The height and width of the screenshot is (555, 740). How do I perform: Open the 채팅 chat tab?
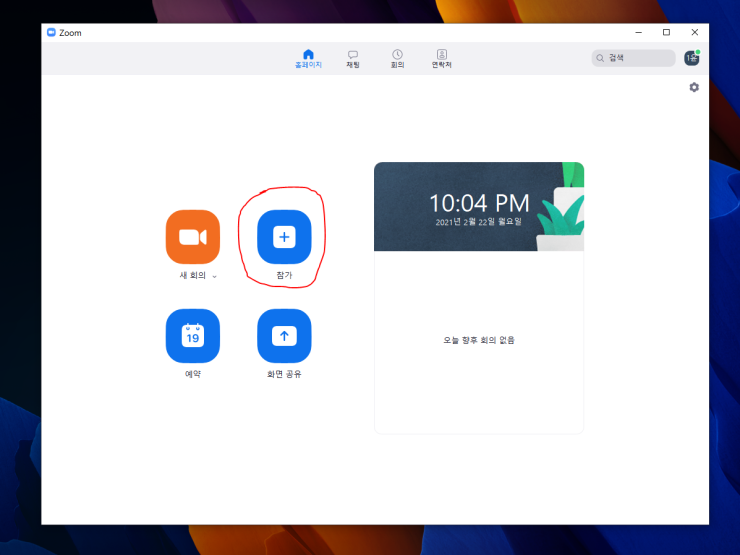(353, 59)
